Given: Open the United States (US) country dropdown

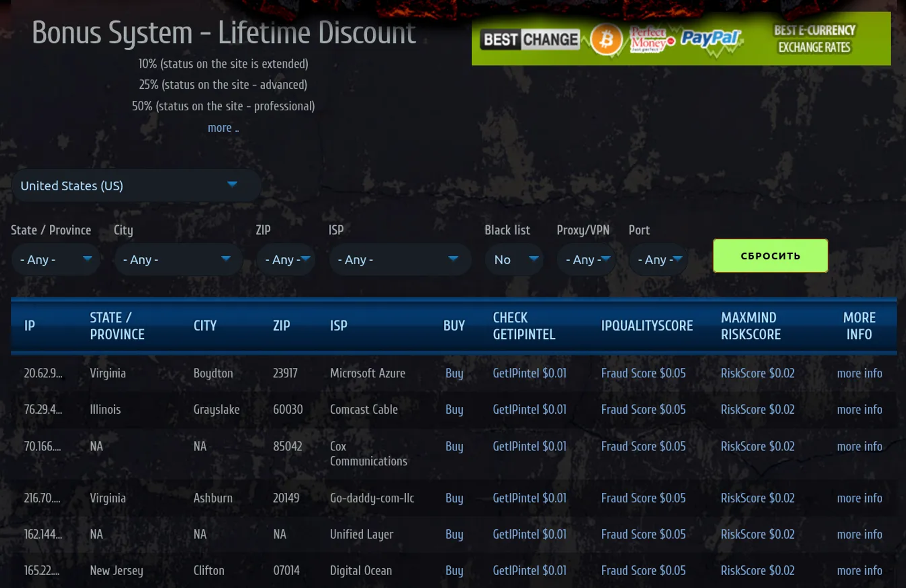Looking at the screenshot, I should [136, 186].
